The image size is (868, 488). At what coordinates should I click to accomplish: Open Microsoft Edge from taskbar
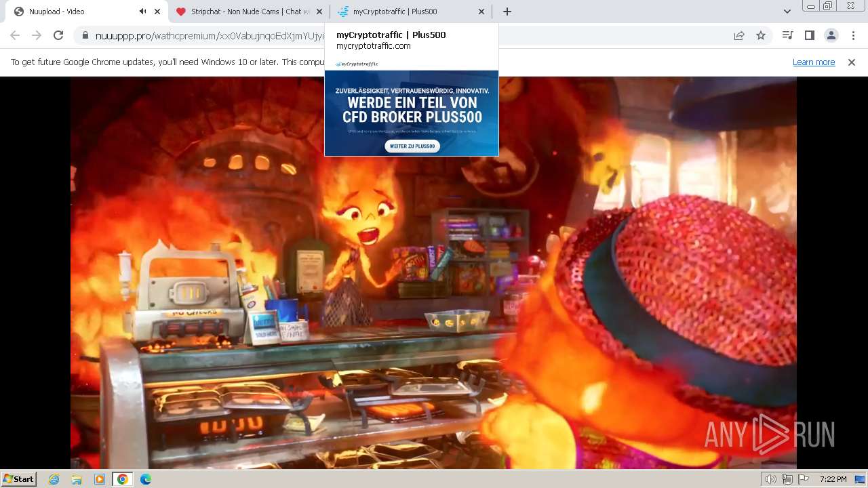[145, 479]
